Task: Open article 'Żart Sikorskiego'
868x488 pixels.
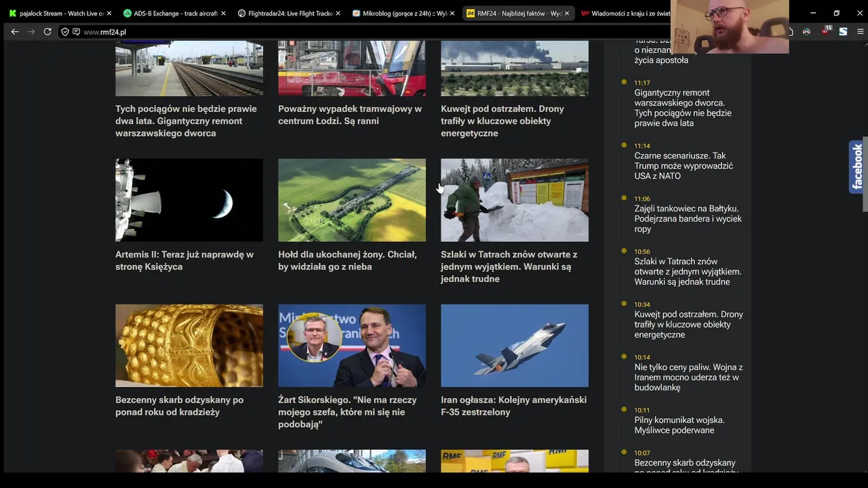Action: (347, 412)
